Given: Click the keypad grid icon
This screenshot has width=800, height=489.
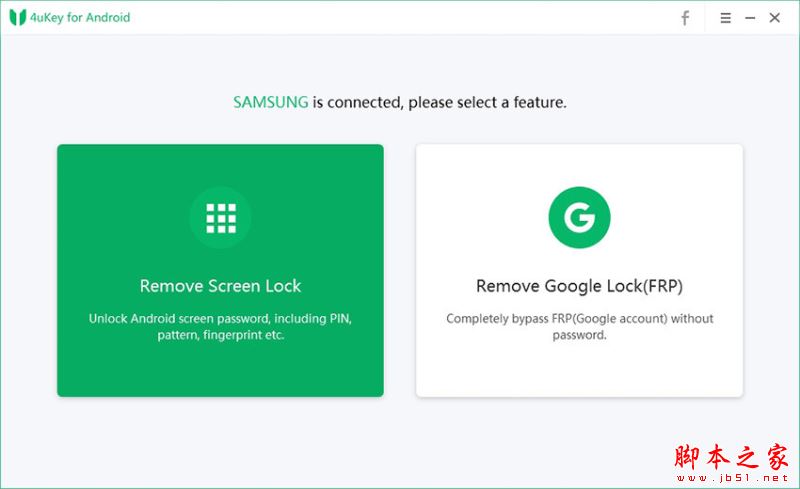Looking at the screenshot, I should [221, 218].
